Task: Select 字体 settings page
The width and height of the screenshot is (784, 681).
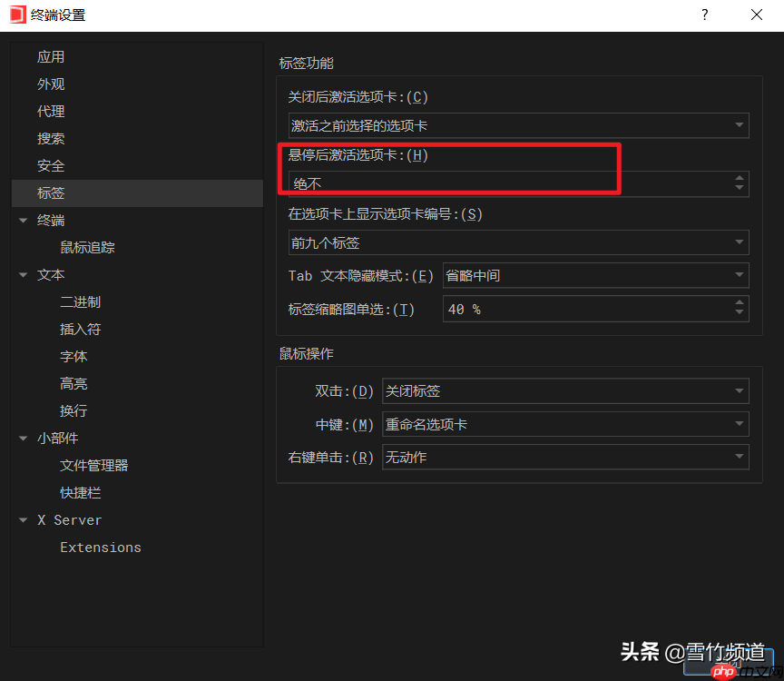Action: tap(73, 356)
